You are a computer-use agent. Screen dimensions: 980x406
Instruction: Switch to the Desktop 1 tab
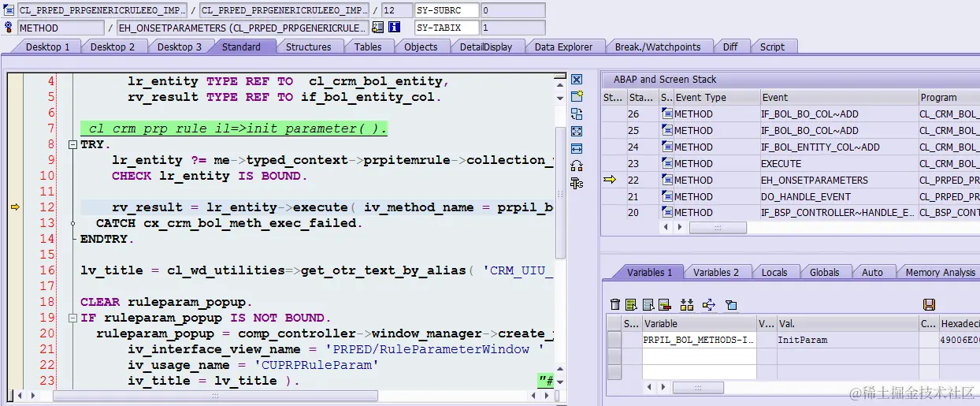pyautogui.click(x=47, y=47)
